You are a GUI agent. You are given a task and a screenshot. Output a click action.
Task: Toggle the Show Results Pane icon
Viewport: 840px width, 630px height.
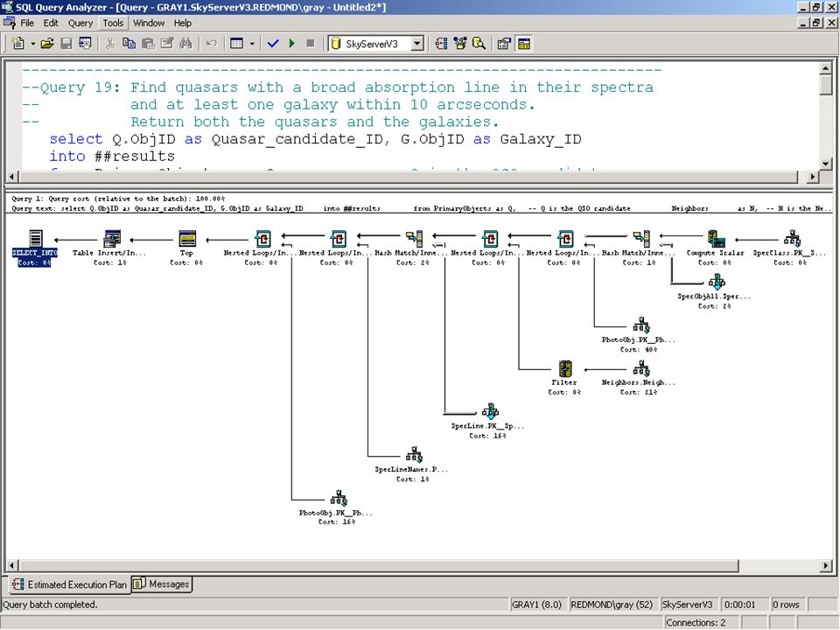(524, 44)
